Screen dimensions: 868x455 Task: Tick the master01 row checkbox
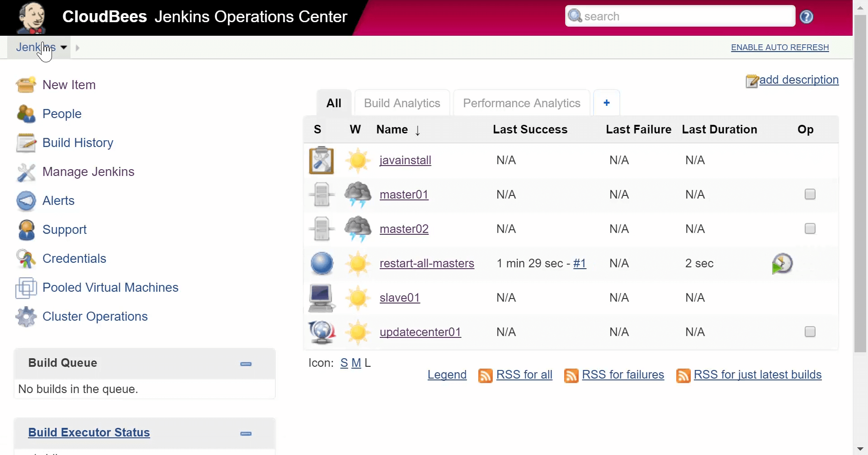click(x=810, y=194)
